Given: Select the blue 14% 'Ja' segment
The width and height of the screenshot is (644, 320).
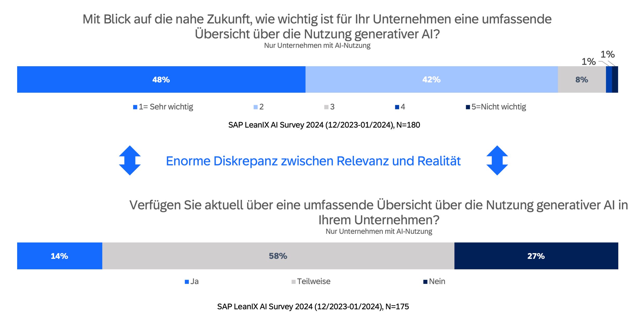Looking at the screenshot, I should tap(59, 256).
